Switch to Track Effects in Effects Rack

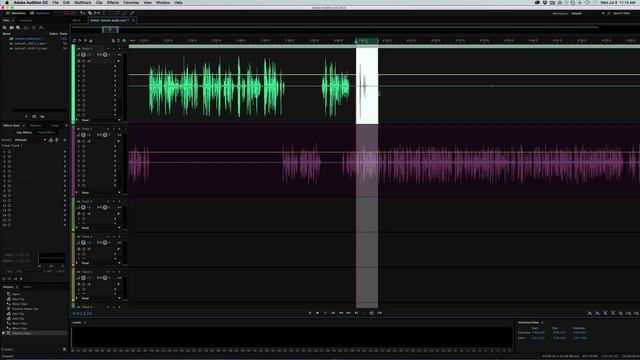coord(47,133)
